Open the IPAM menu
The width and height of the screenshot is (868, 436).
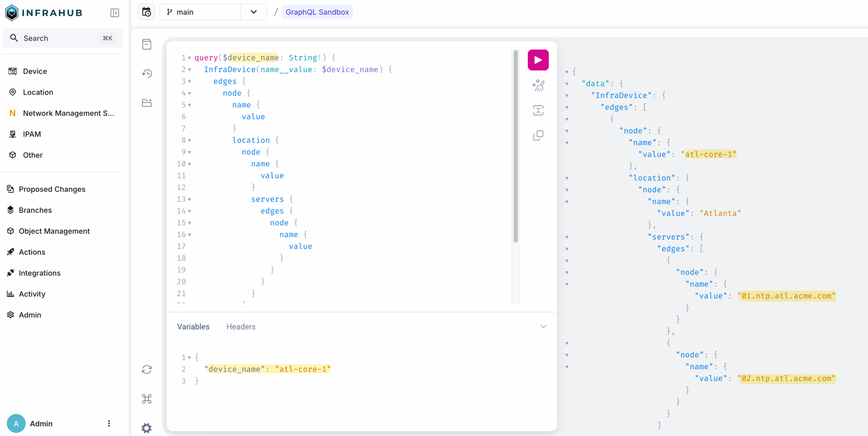pyautogui.click(x=62, y=134)
